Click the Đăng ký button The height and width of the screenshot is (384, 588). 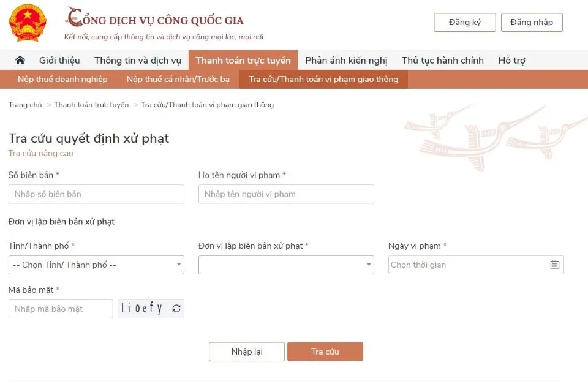465,22
